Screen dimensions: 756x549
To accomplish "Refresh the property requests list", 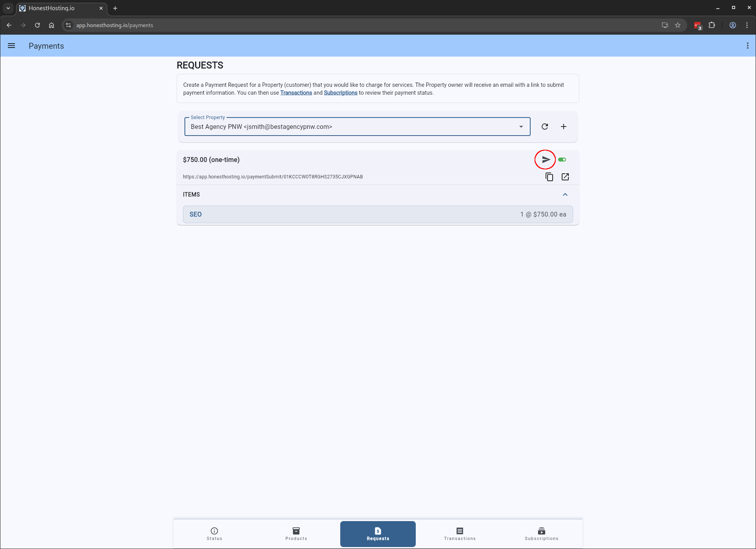I will (x=545, y=127).
